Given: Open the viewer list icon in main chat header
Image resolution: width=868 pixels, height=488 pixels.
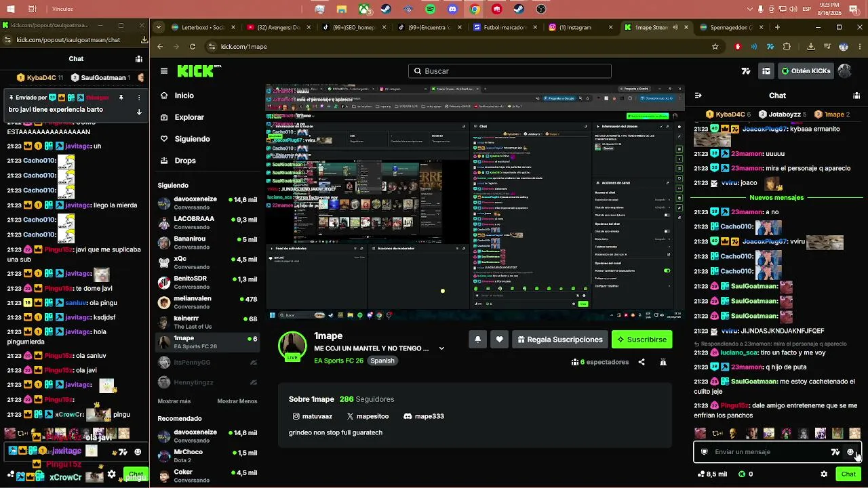Looking at the screenshot, I should coord(856,96).
